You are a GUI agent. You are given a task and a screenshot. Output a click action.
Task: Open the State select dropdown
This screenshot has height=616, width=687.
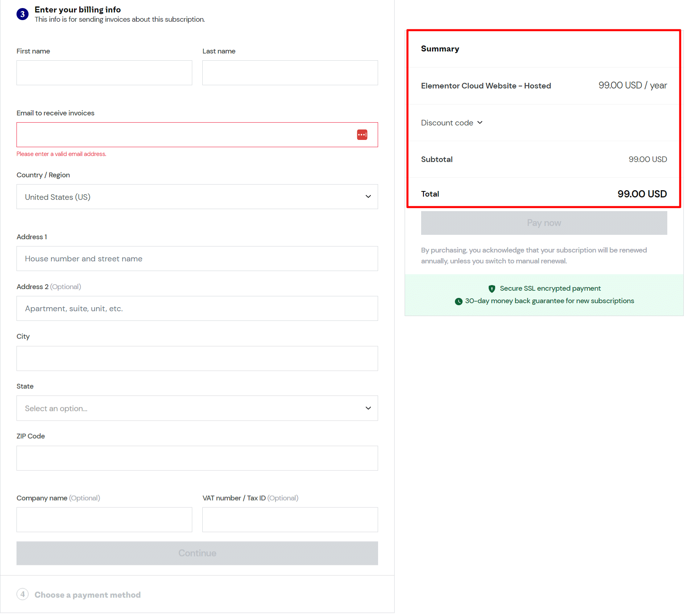(x=197, y=408)
